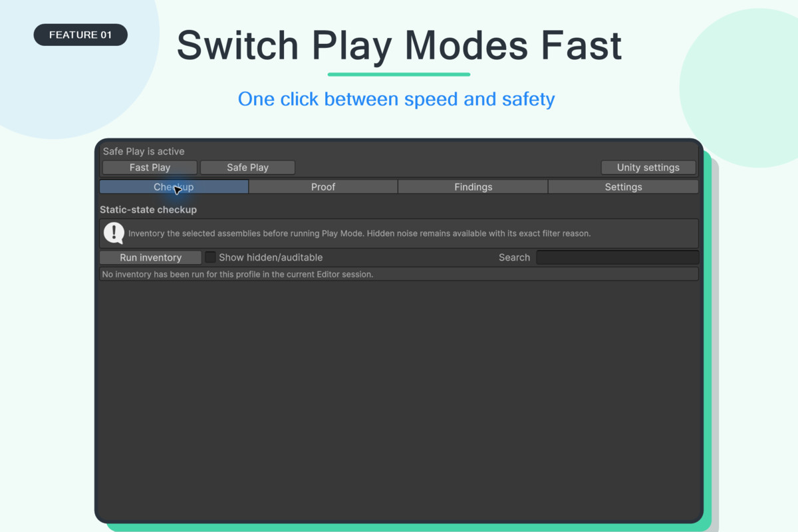Click the exclamation info icon
This screenshot has height=532, width=798.
click(x=114, y=233)
